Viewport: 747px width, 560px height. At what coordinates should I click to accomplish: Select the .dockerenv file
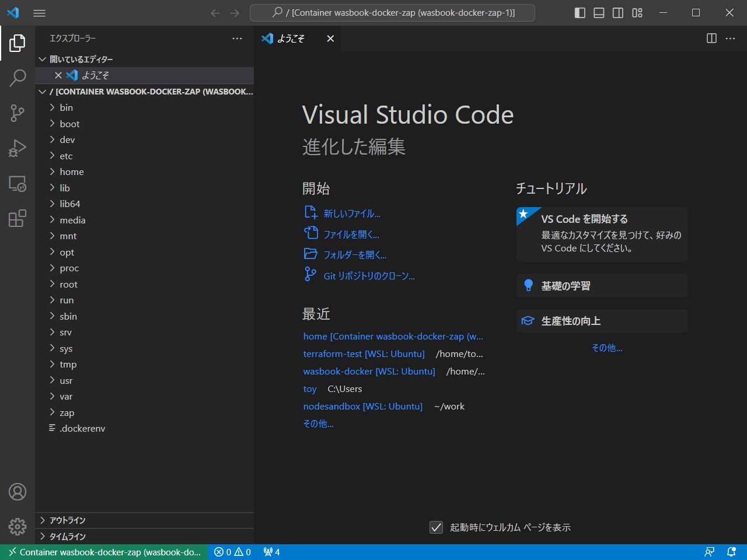(x=145, y=429)
